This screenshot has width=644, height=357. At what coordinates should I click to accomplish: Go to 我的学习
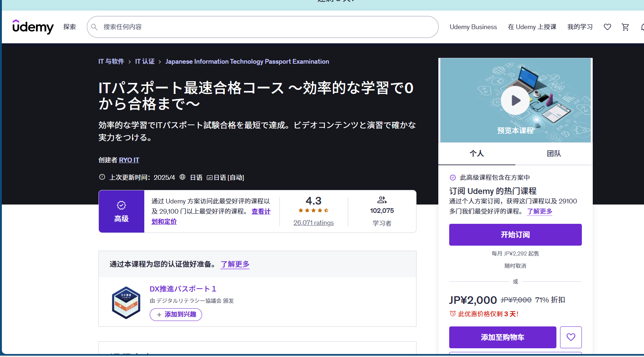pyautogui.click(x=580, y=27)
